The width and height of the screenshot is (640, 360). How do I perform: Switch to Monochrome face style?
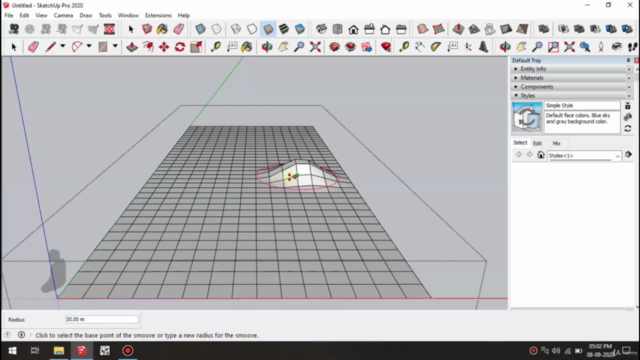(300, 29)
